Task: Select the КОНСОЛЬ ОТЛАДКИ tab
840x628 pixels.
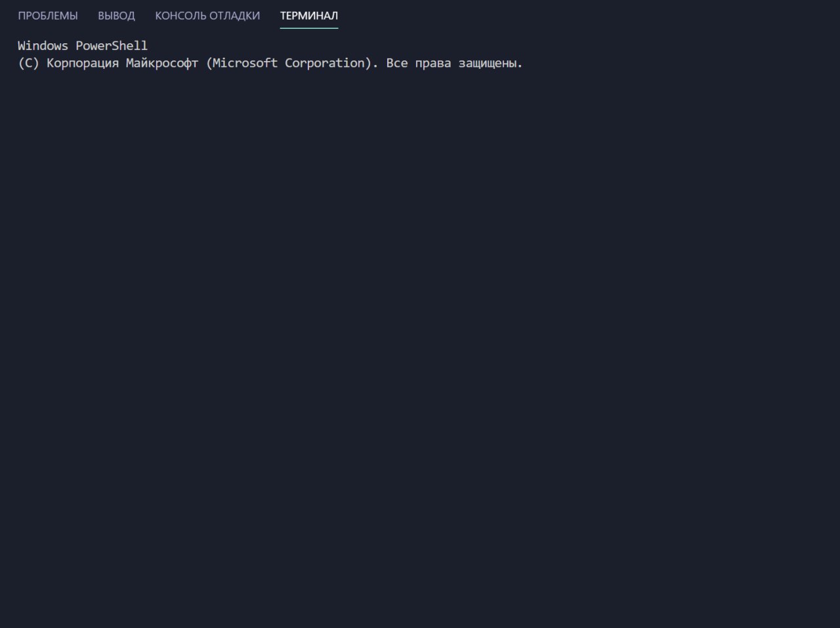Action: [207, 16]
